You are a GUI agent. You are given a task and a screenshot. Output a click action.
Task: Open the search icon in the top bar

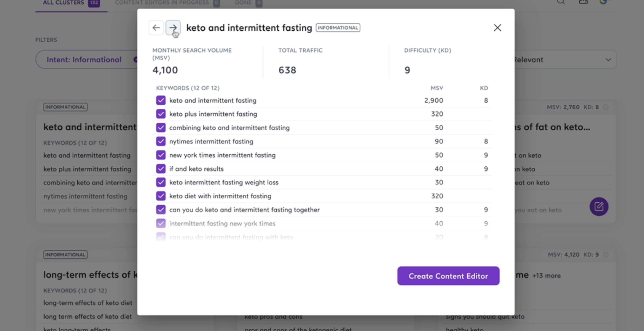pos(560,2)
